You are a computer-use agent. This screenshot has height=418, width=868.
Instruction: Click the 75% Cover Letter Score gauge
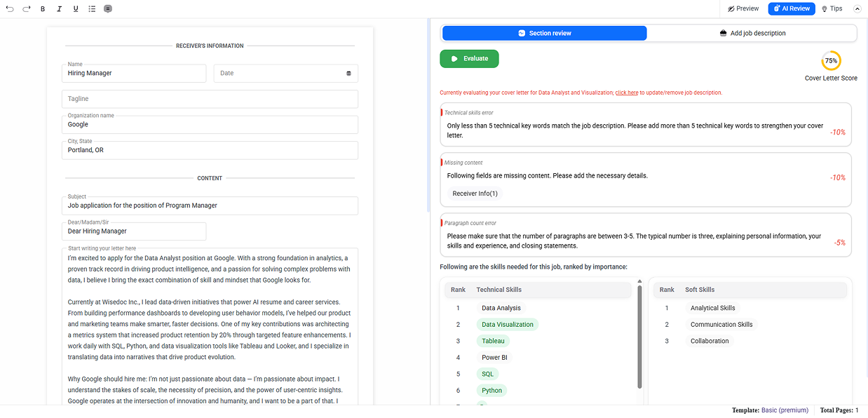click(x=831, y=61)
